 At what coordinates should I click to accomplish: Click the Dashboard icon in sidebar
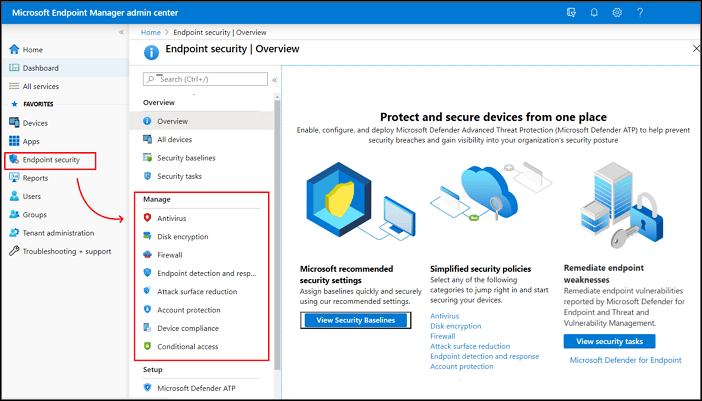click(14, 68)
